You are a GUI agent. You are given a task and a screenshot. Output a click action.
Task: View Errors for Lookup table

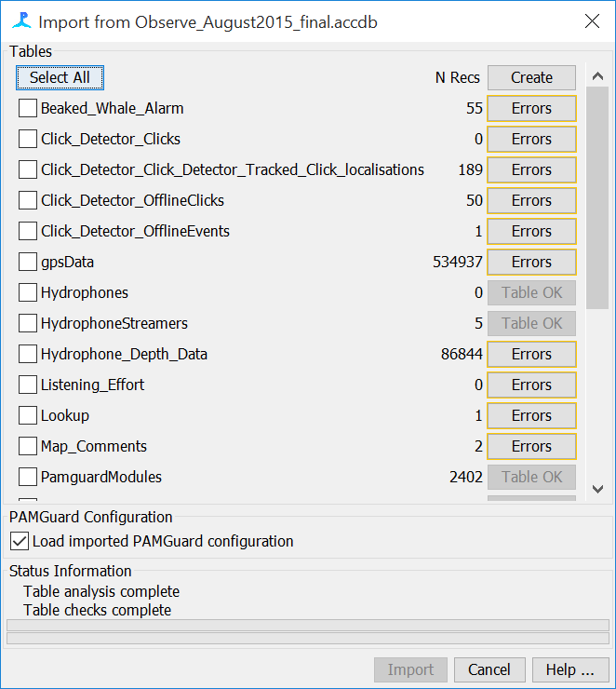531,415
